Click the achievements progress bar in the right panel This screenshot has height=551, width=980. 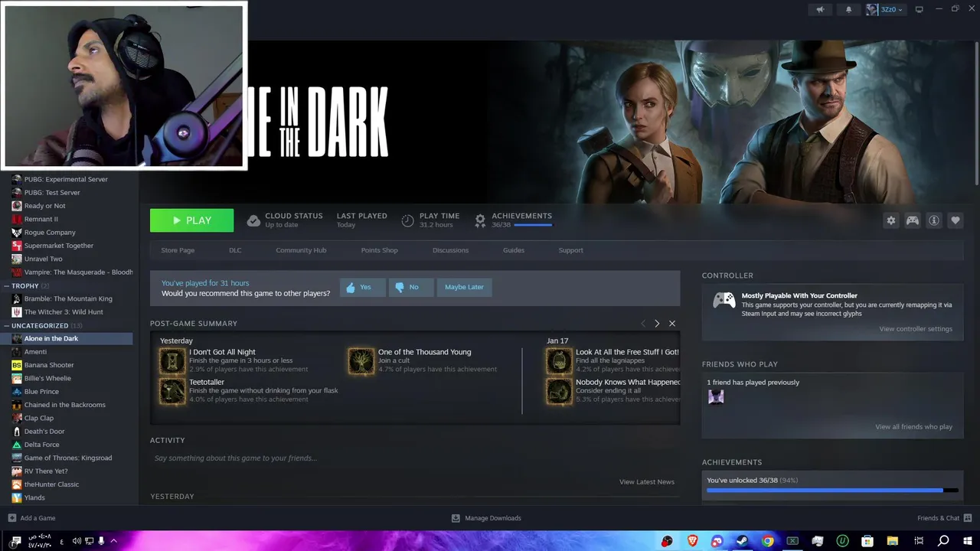click(x=832, y=491)
